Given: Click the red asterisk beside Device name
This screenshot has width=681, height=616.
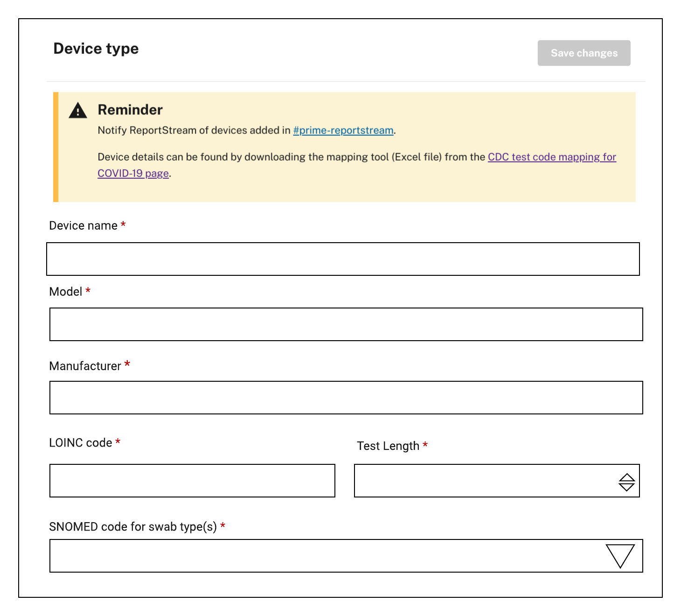Looking at the screenshot, I should [x=123, y=224].
